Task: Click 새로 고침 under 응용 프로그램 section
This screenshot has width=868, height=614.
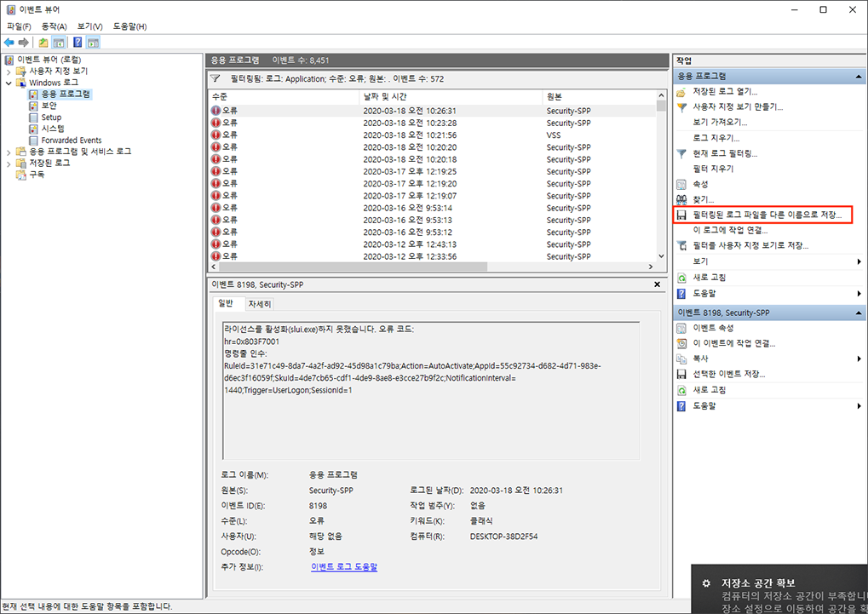Action: [709, 278]
